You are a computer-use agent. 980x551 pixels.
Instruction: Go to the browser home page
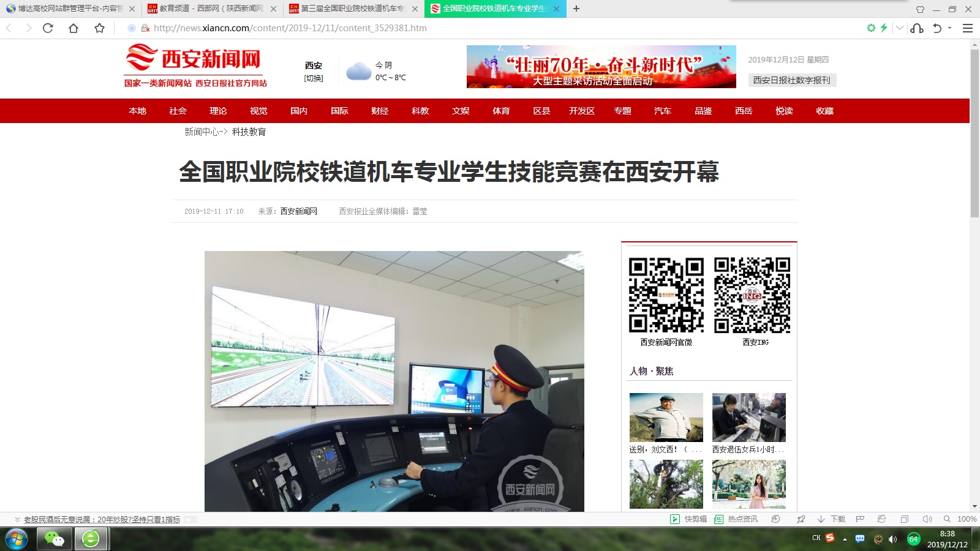coord(73,28)
